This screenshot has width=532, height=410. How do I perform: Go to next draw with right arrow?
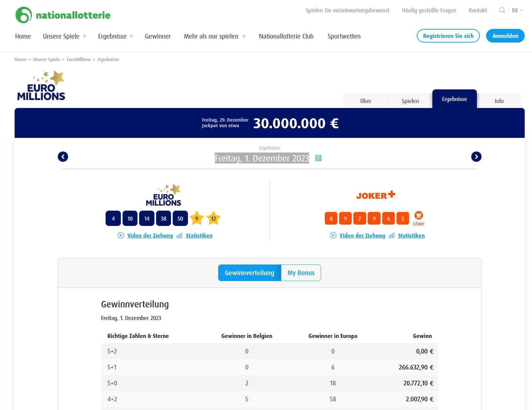(476, 157)
